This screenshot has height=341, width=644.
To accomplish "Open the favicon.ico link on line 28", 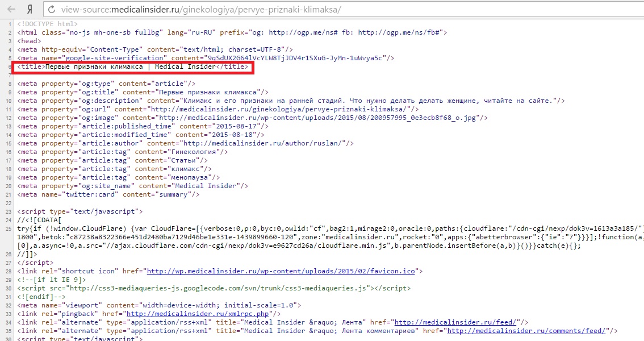I will (281, 271).
